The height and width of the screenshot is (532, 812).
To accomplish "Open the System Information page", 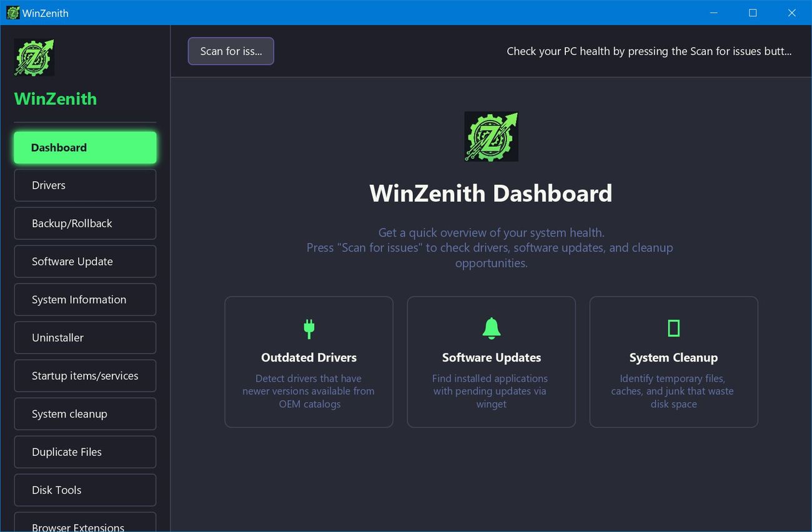I will 85,300.
